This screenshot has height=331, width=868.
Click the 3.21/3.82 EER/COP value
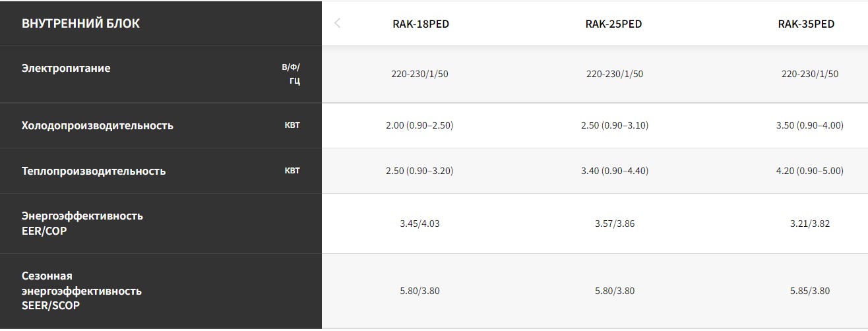[810, 224]
